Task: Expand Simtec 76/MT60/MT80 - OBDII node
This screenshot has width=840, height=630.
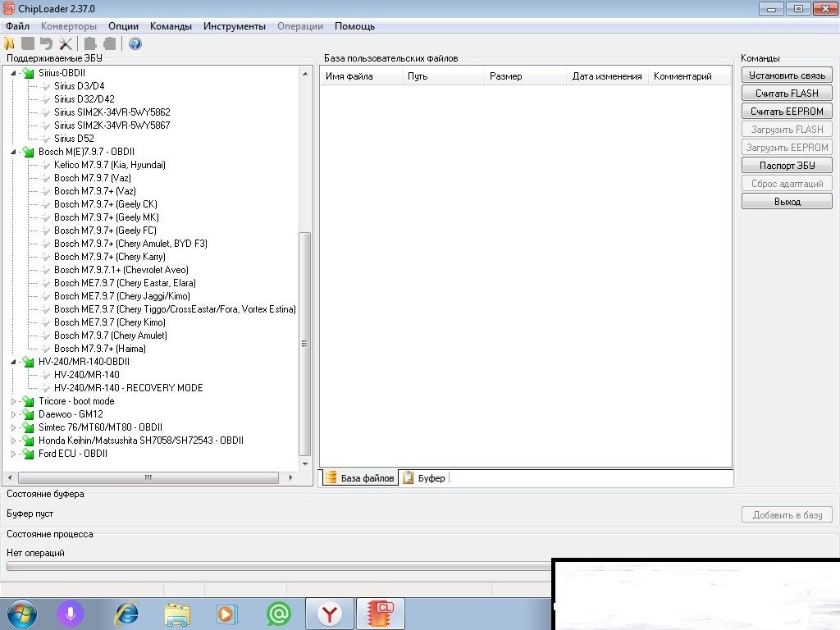Action: [x=13, y=427]
